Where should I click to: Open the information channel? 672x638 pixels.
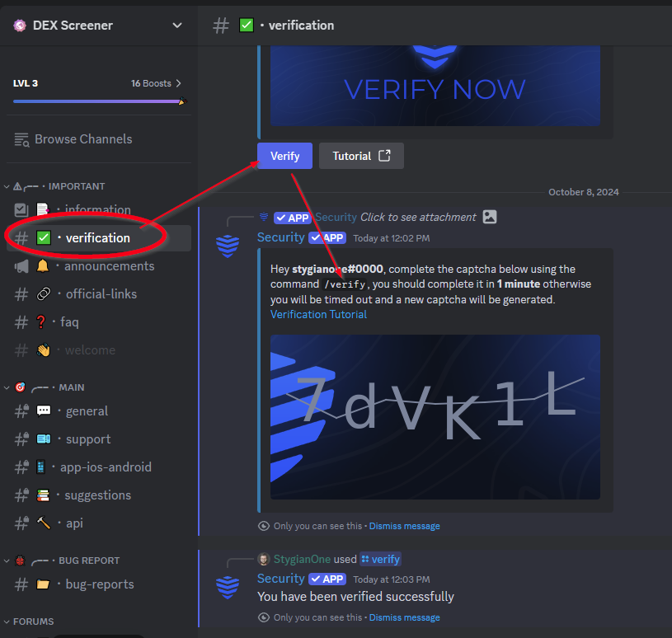100,209
